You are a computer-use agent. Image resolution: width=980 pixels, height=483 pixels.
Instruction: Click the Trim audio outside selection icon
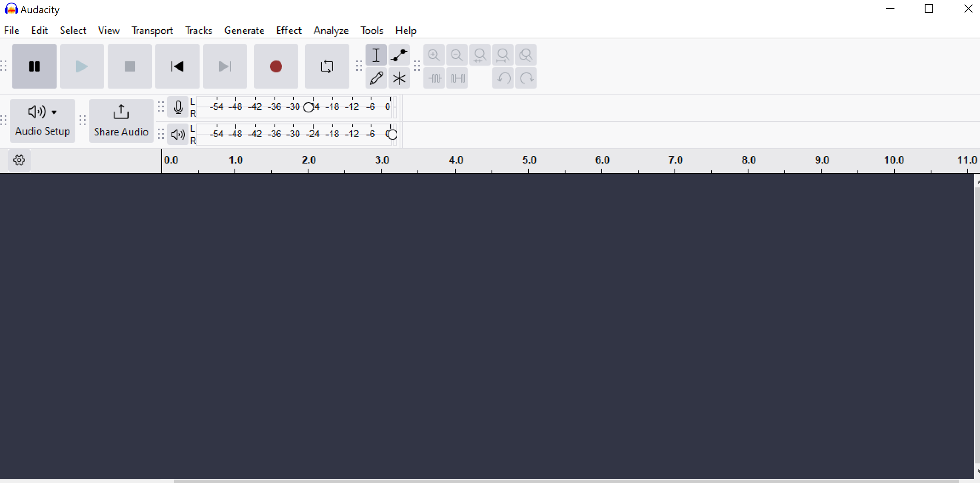pos(434,78)
